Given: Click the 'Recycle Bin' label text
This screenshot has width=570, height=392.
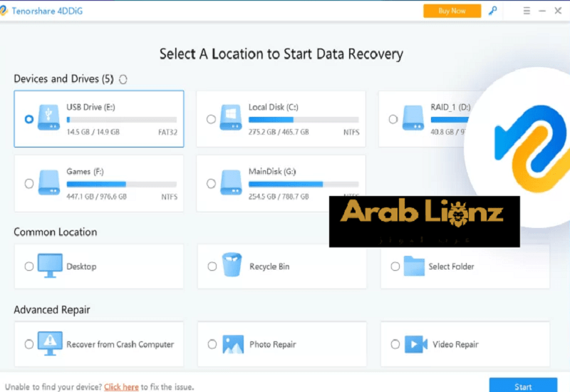Looking at the screenshot, I should coord(269,267).
